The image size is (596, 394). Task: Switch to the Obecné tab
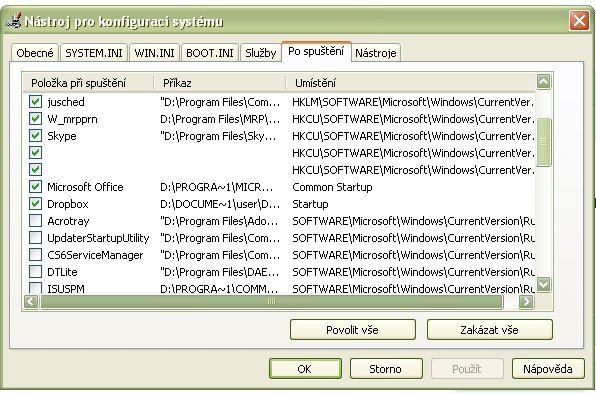pos(35,53)
